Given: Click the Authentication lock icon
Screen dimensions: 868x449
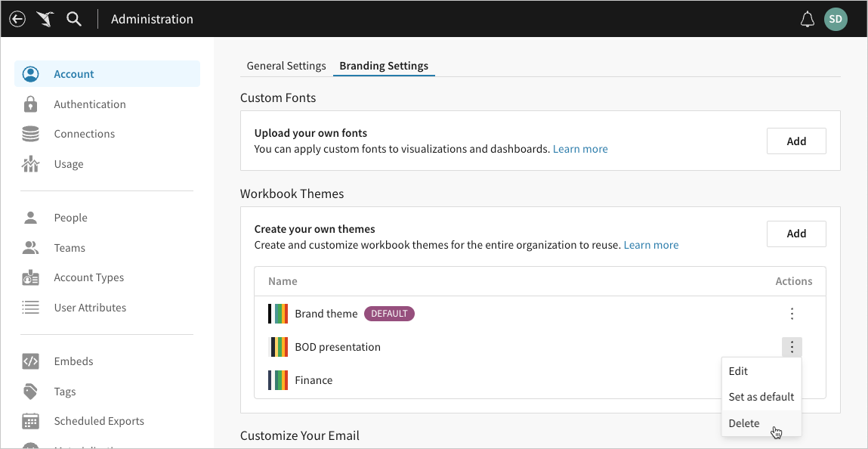Looking at the screenshot, I should (x=30, y=104).
